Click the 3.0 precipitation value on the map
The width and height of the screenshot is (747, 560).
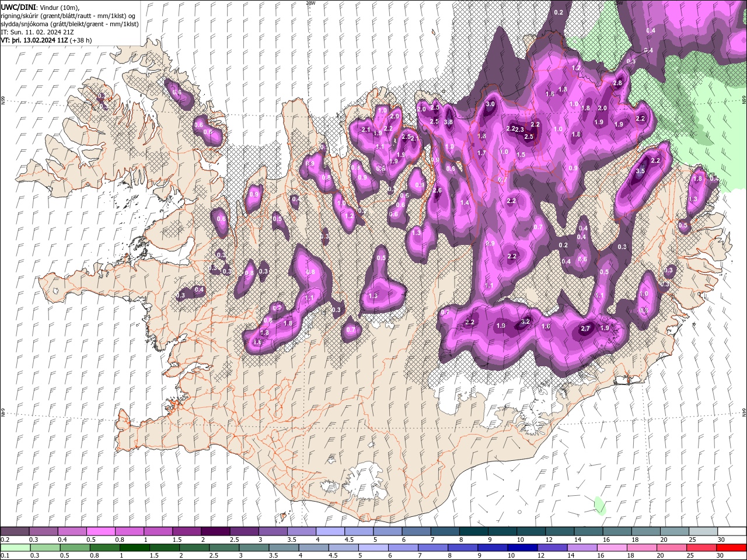pyautogui.click(x=490, y=104)
